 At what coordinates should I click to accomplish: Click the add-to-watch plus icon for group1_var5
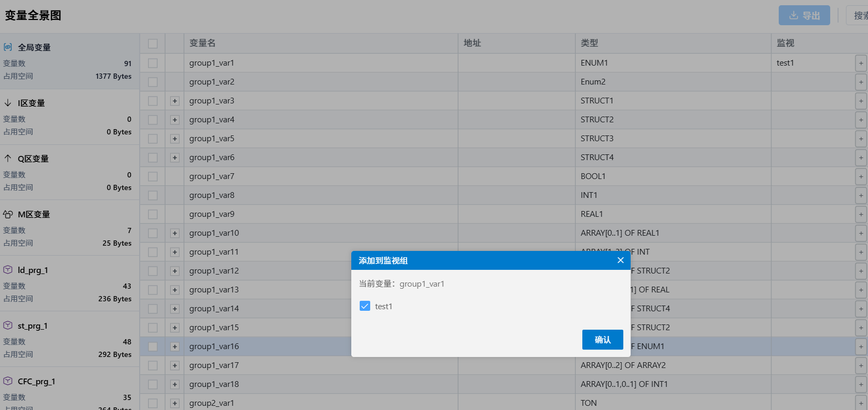click(x=861, y=139)
